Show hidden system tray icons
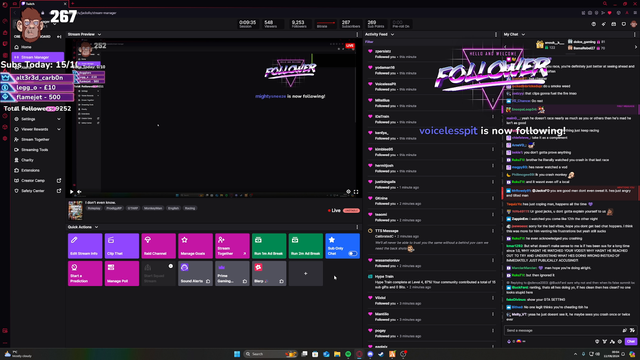Image resolution: width=640 pixels, height=360 pixels. pyautogui.click(x=576, y=354)
